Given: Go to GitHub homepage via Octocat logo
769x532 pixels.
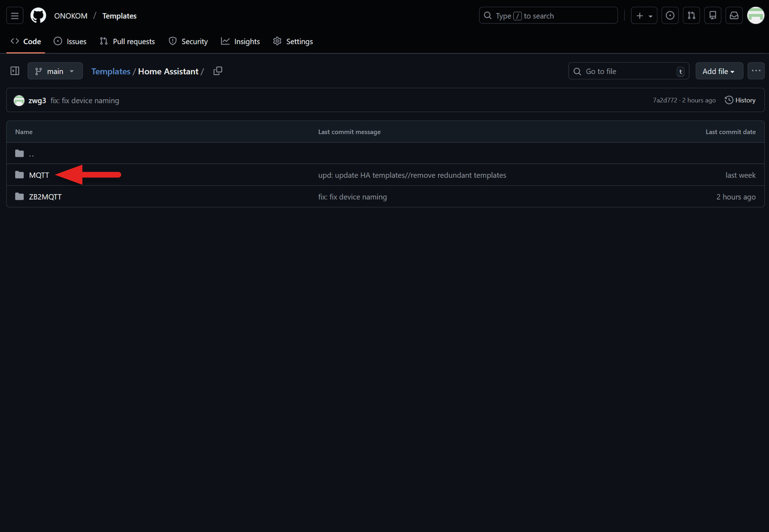Looking at the screenshot, I should pos(38,16).
